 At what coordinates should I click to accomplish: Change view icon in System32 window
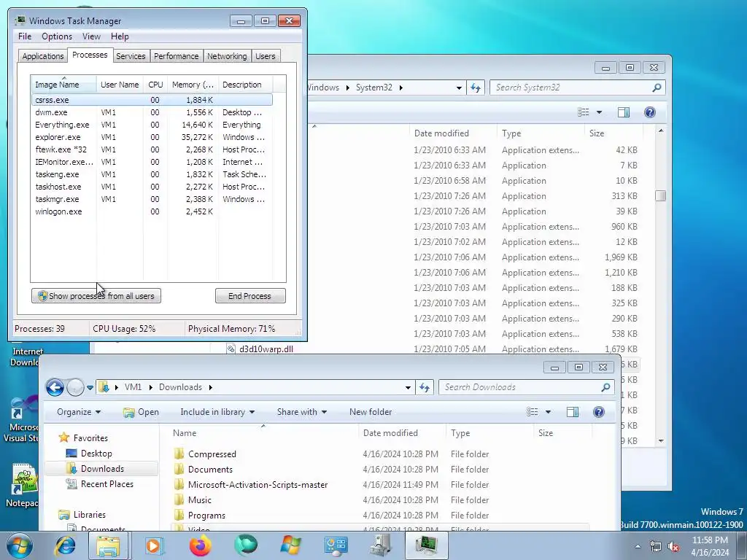pos(583,112)
